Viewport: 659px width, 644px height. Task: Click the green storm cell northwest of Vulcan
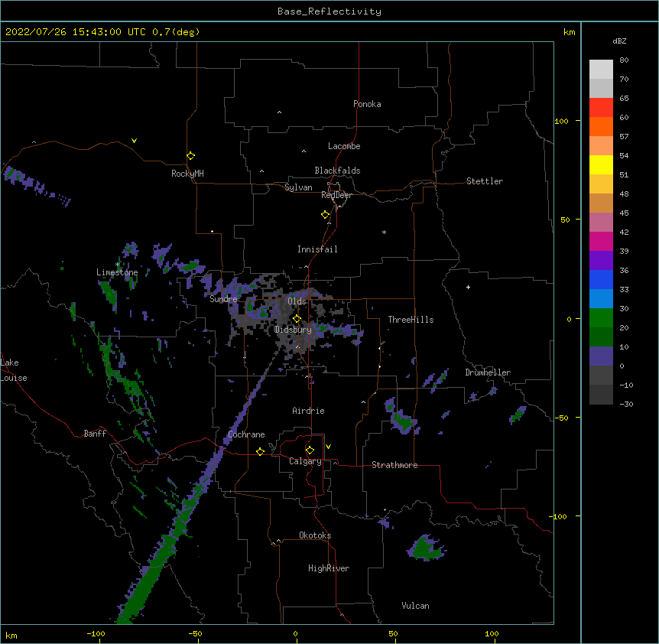coord(426,548)
